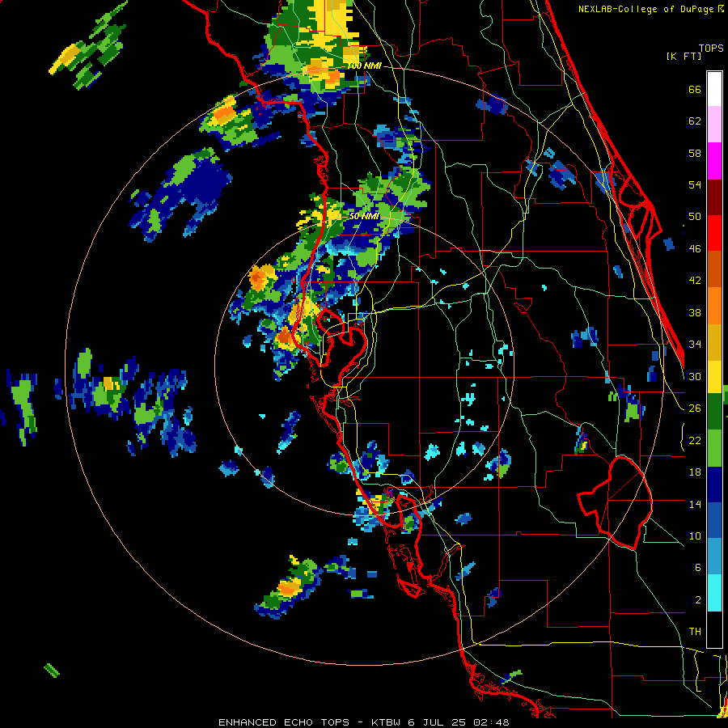The image size is (728, 728).
Task: Click the 50 NMI range ring label
Action: click(x=364, y=216)
